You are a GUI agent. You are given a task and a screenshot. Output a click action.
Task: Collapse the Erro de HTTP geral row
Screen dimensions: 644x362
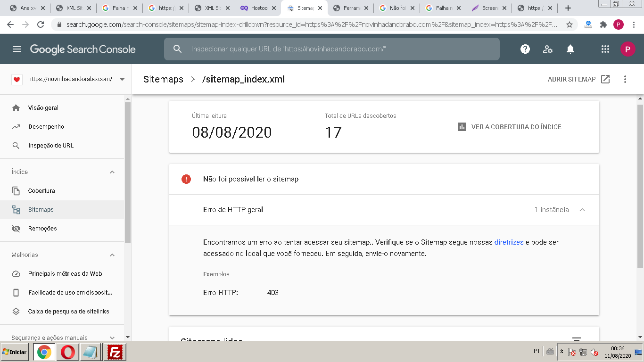coord(582,210)
